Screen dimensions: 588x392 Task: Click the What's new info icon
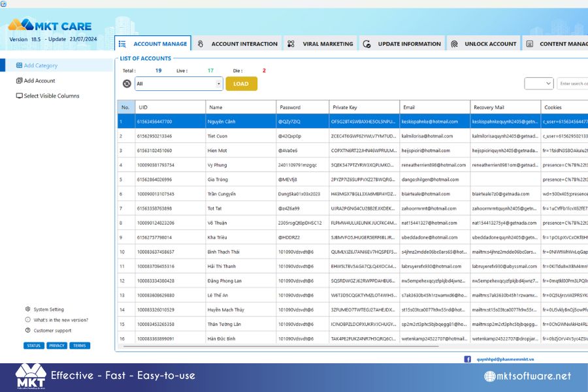(27, 319)
